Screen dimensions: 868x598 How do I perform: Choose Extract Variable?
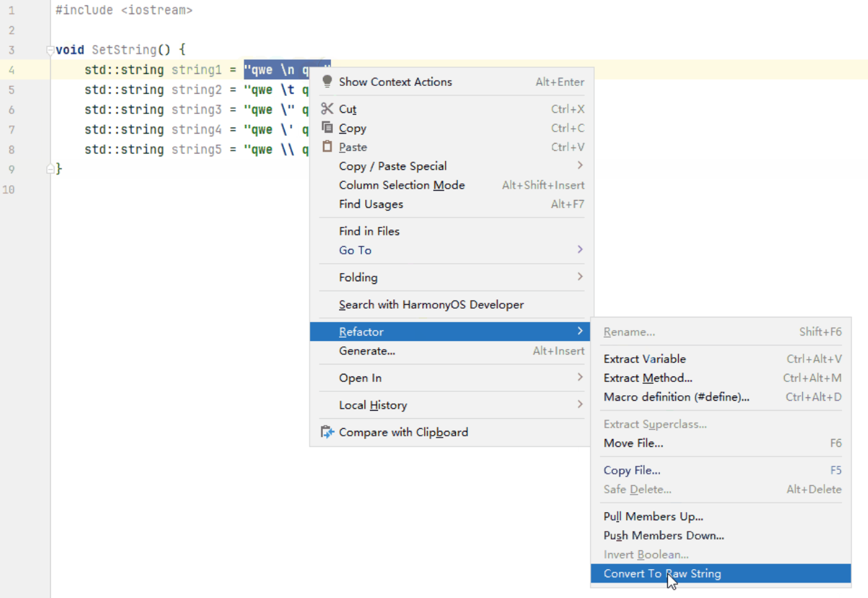721,358
